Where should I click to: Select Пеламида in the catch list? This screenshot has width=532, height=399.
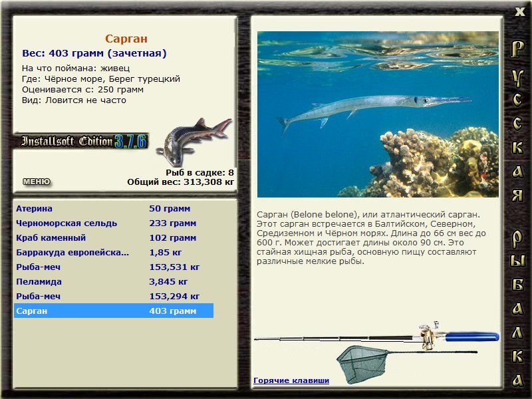[x=114, y=281]
